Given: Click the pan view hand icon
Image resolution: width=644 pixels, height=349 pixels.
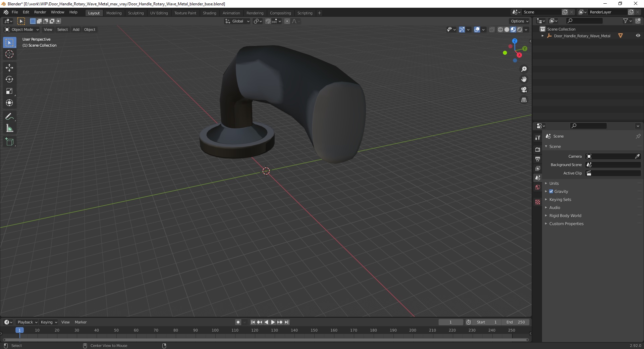Looking at the screenshot, I should (524, 79).
